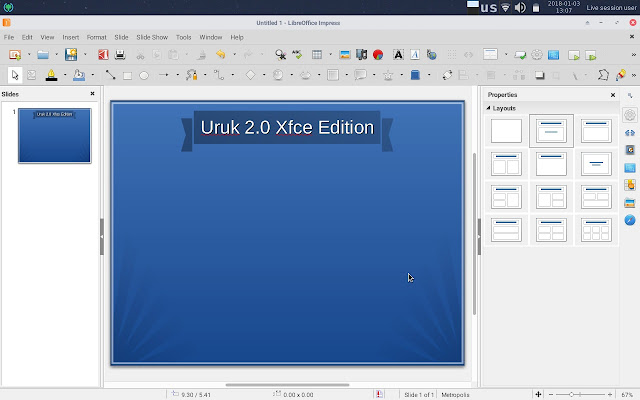Viewport: 640px width, 400px height.
Task: Toggle the Shadow tool icon
Action: (540, 75)
